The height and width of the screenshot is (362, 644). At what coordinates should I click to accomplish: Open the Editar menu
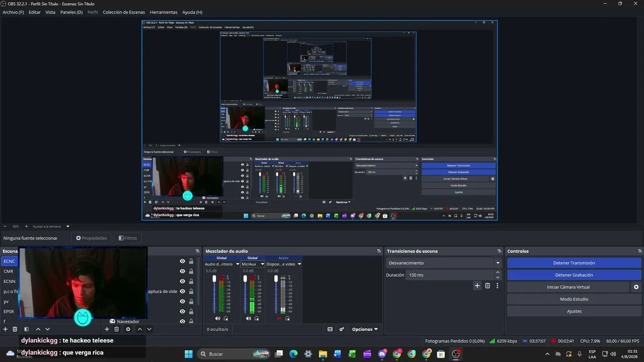point(35,12)
